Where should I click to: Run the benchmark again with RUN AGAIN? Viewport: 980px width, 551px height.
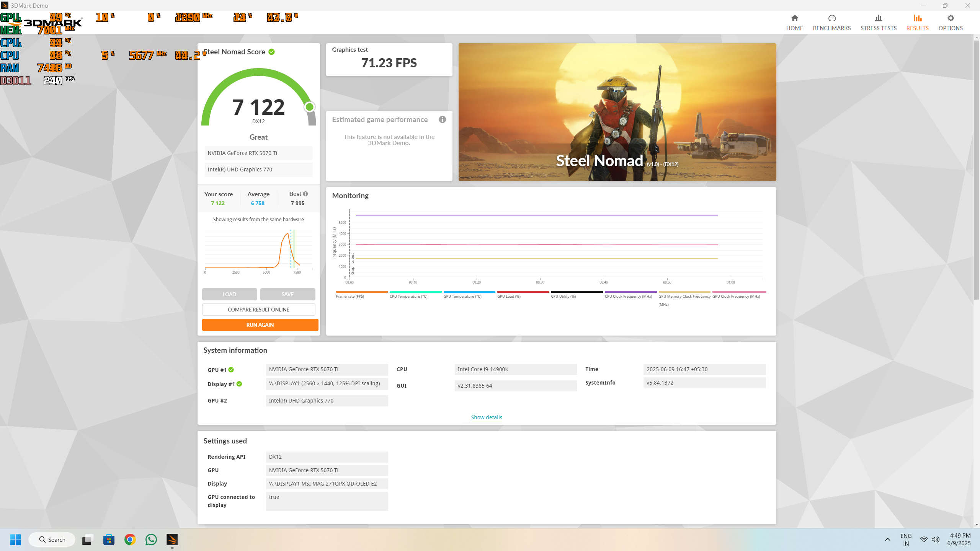pos(260,325)
